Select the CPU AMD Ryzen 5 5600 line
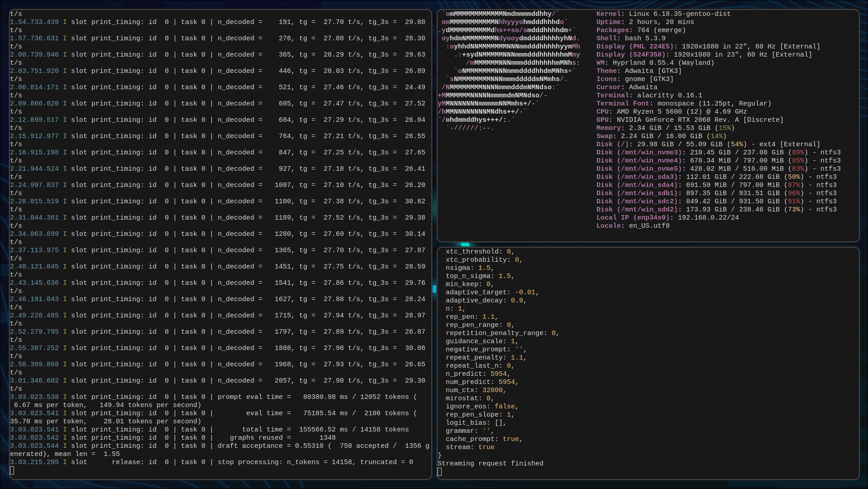 tap(672, 112)
